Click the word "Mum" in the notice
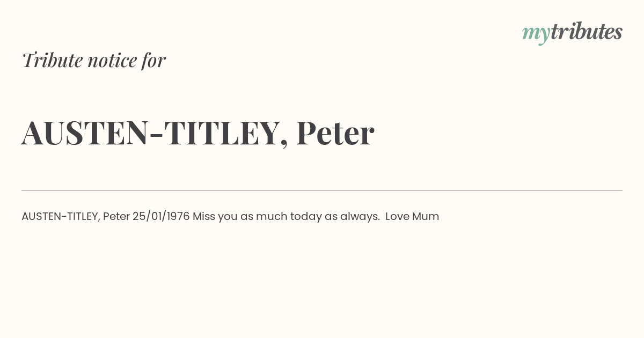Viewport: 644px width, 338px height. [426, 216]
